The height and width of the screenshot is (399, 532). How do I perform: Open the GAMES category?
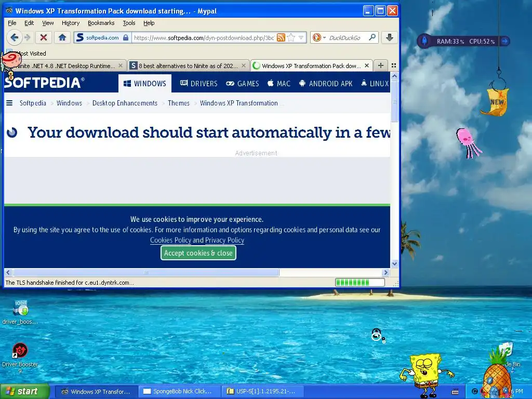(243, 84)
